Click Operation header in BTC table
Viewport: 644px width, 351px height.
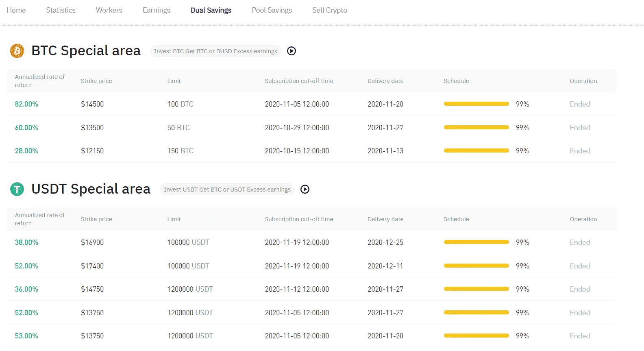click(x=583, y=81)
